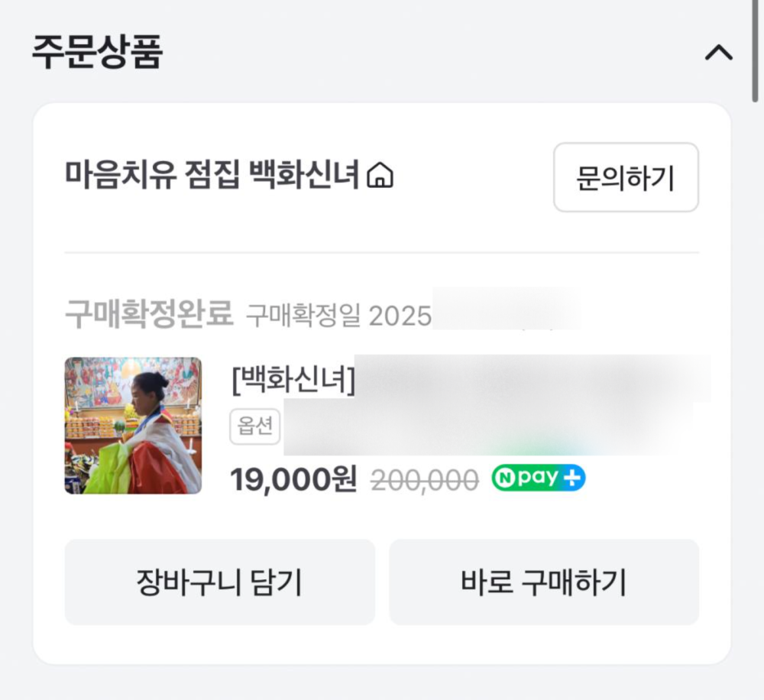Click the 주문상품 section header

[97, 52]
